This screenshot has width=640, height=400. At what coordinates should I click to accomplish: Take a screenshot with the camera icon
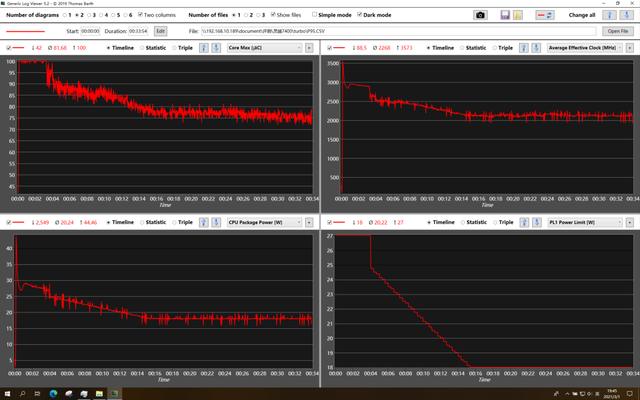tap(480, 15)
